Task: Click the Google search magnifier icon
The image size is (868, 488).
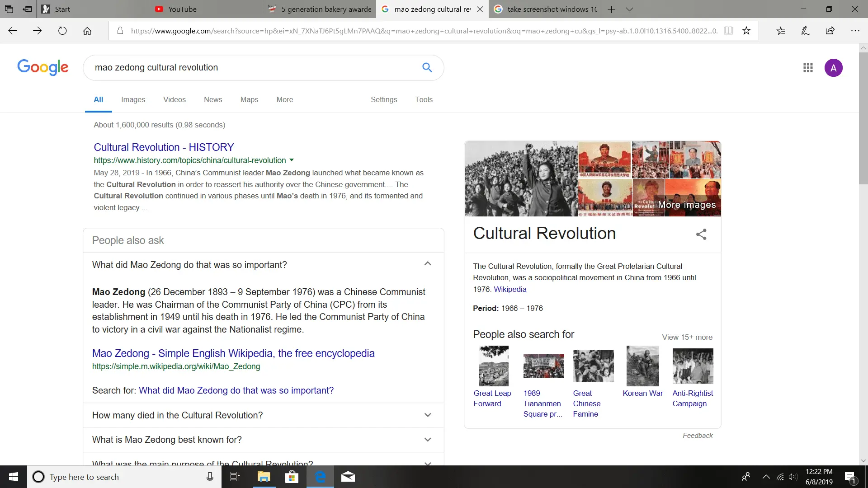Action: [427, 67]
